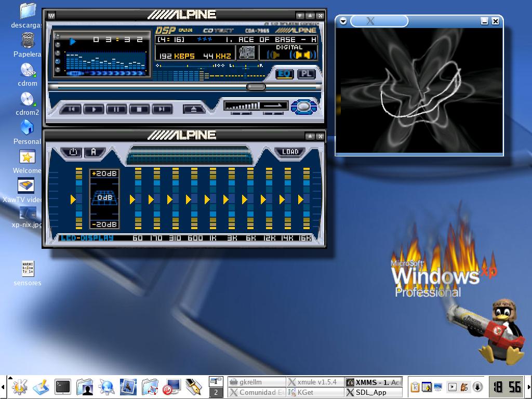Click the eject button to open file
Viewport: 532px width, 399px height.
pyautogui.click(x=194, y=109)
